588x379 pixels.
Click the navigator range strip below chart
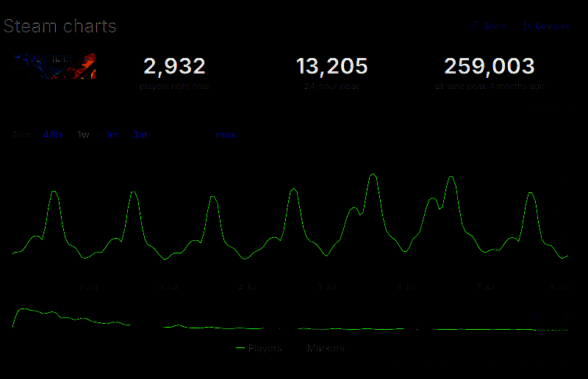294,322
